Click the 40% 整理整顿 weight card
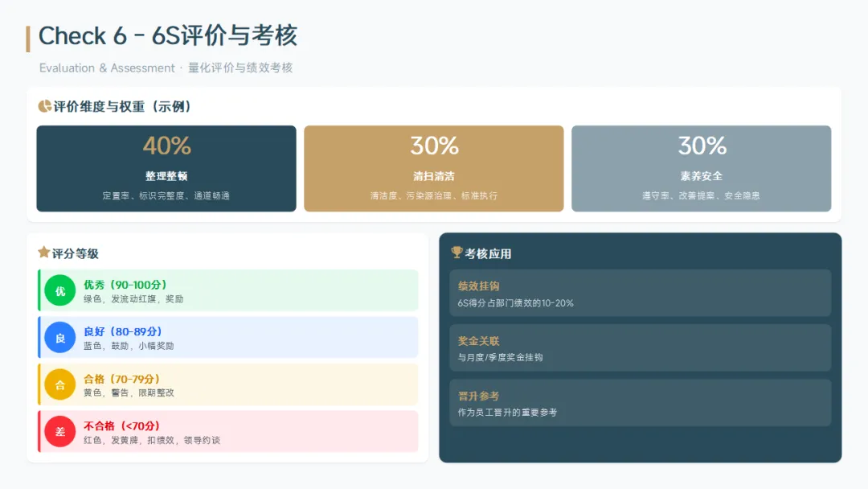 (x=166, y=168)
